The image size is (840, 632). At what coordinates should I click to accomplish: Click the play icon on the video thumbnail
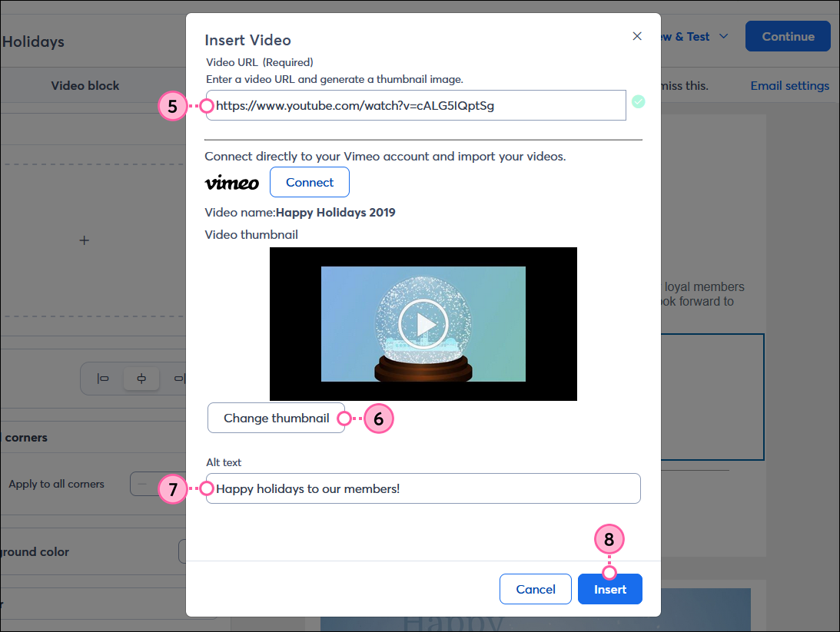click(x=423, y=323)
